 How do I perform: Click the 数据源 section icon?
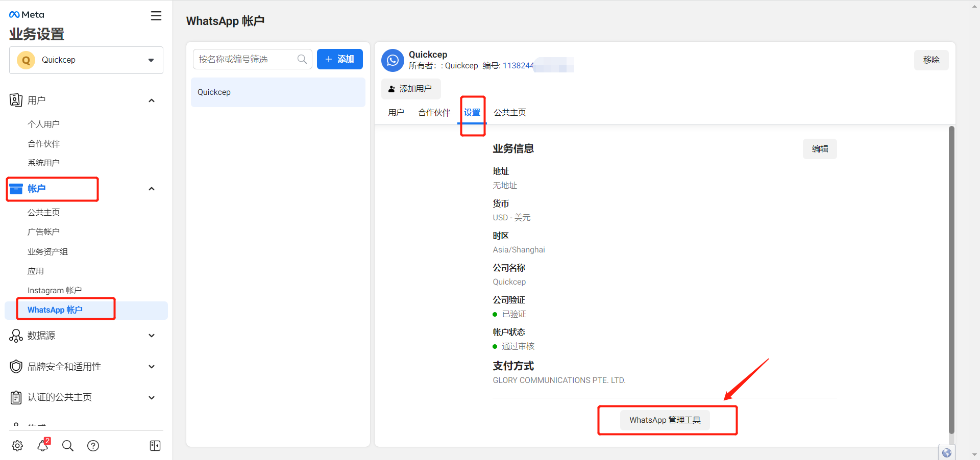pos(16,336)
